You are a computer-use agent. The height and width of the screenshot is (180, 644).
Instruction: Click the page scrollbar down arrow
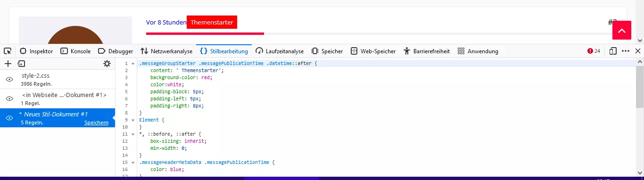pyautogui.click(x=640, y=41)
